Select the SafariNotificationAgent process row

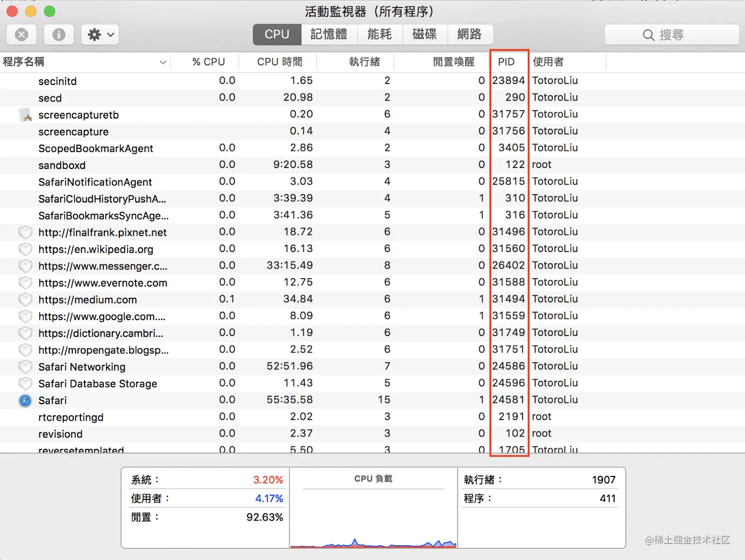pos(372,182)
